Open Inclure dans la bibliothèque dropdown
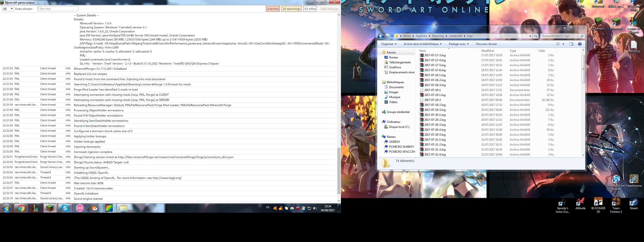Image resolution: width=644 pixels, height=242 pixels. pyautogui.click(x=422, y=44)
